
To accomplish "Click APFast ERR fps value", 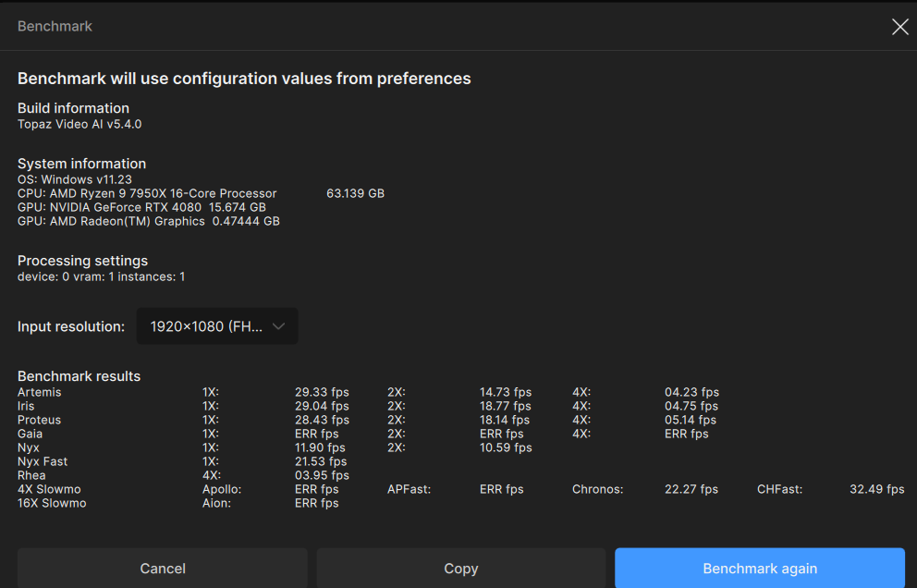I will [x=501, y=490].
